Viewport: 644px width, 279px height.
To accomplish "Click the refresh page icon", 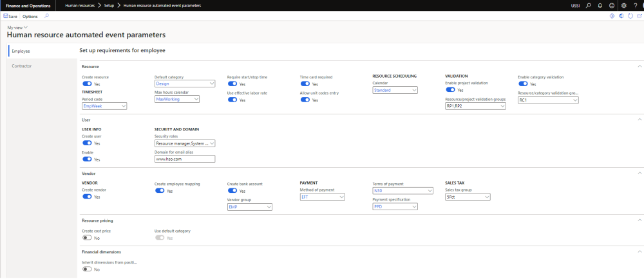I will click(x=630, y=16).
